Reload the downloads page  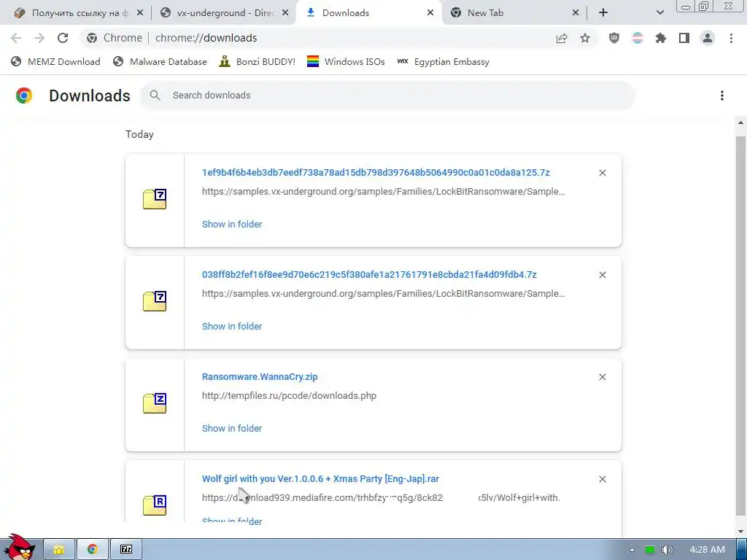point(63,38)
